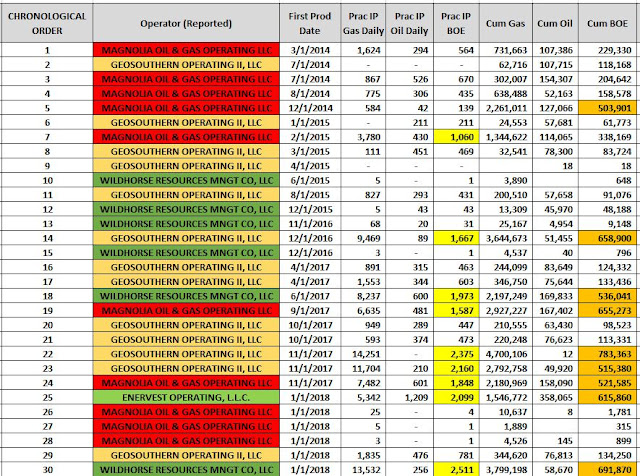The width and height of the screenshot is (640, 476).
Task: Click gas daily value 9,469
Action: click(x=363, y=238)
